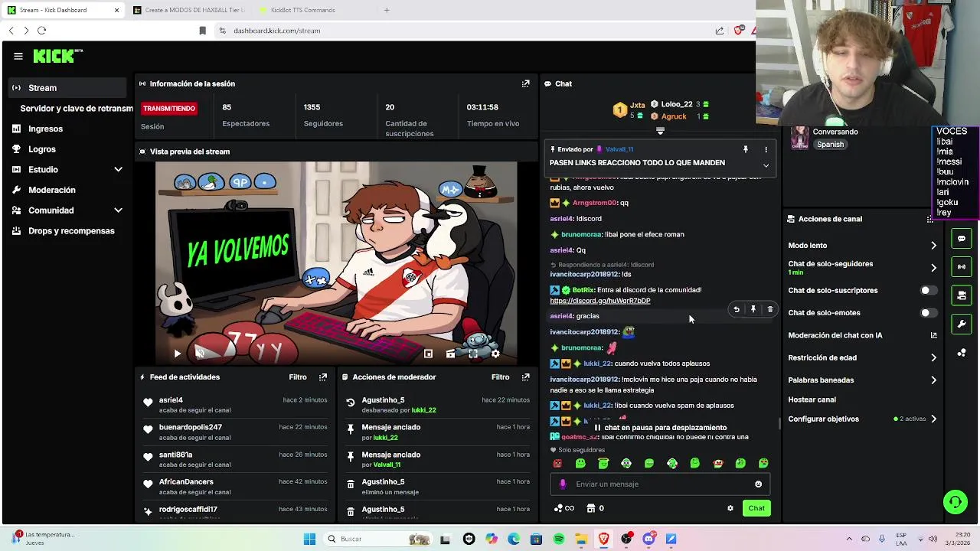
Task: Click the green support headset button
Action: (955, 502)
